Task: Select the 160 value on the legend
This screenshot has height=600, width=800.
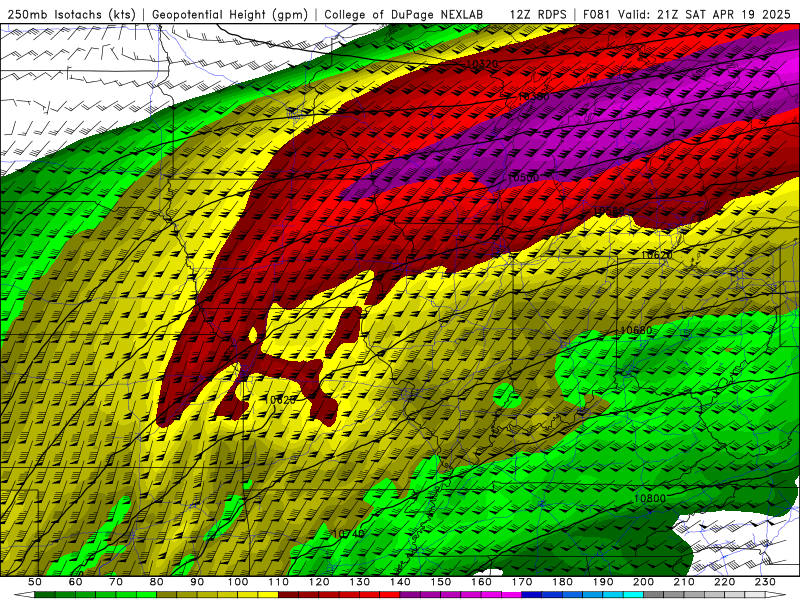Action: pos(481,582)
